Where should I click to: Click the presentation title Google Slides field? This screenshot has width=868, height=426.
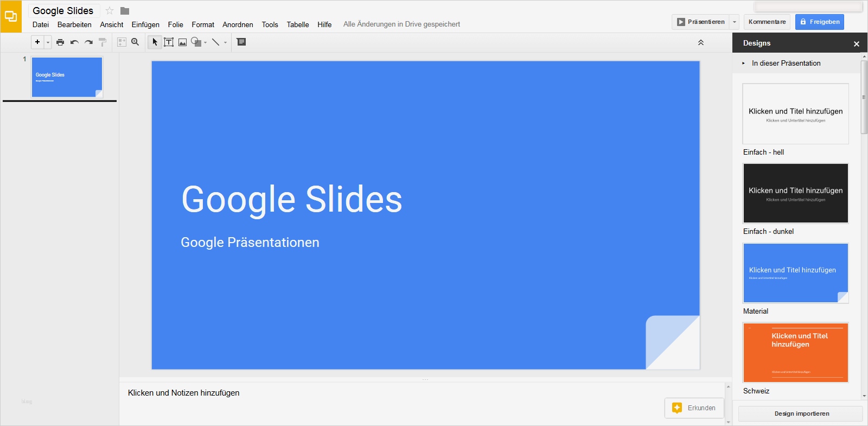tap(63, 10)
